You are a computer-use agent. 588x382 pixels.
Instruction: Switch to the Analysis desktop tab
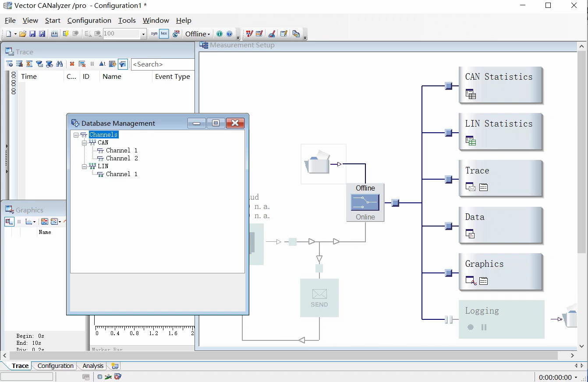point(93,366)
